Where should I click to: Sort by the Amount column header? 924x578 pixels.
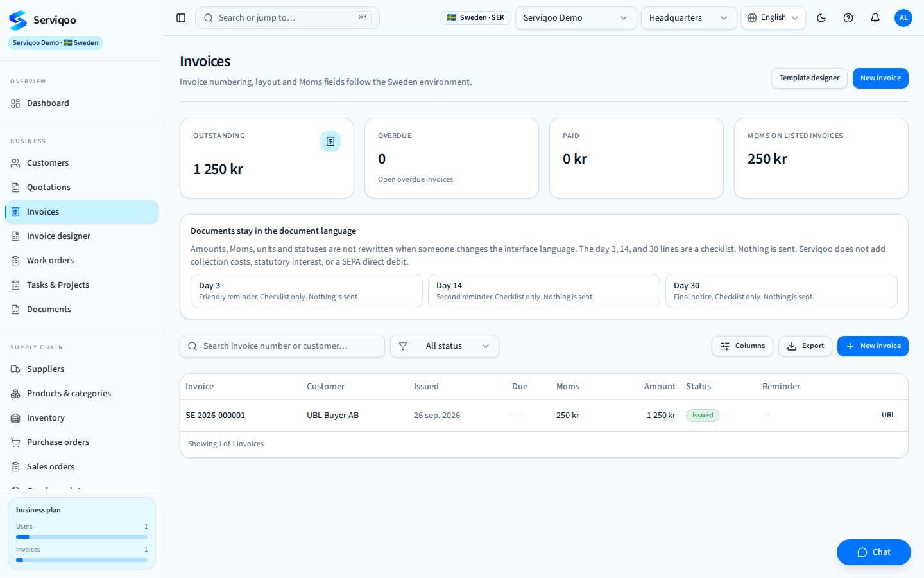tap(660, 387)
